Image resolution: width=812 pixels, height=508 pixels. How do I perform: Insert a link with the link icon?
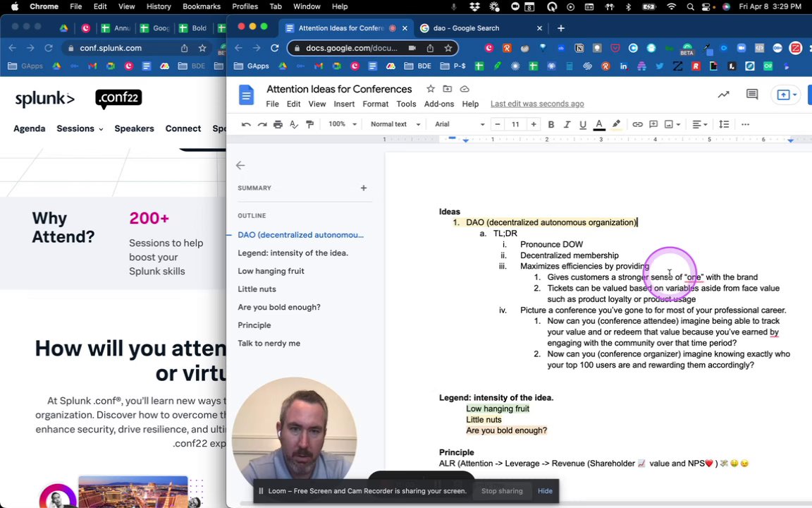[637, 124]
